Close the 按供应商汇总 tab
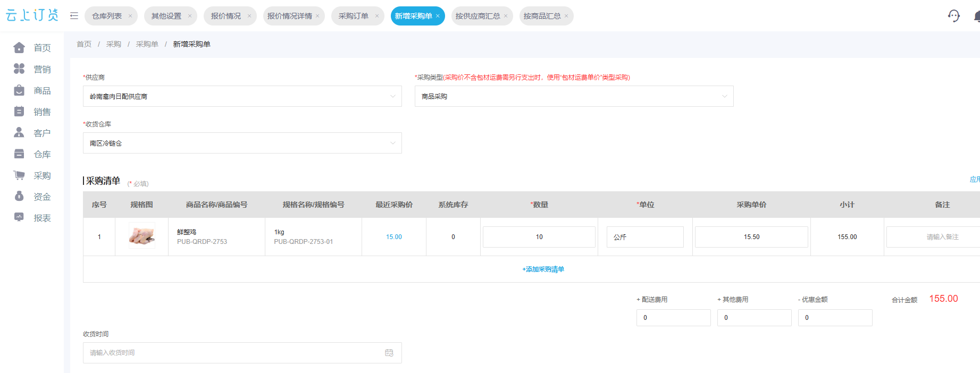980x373 pixels. pyautogui.click(x=506, y=16)
